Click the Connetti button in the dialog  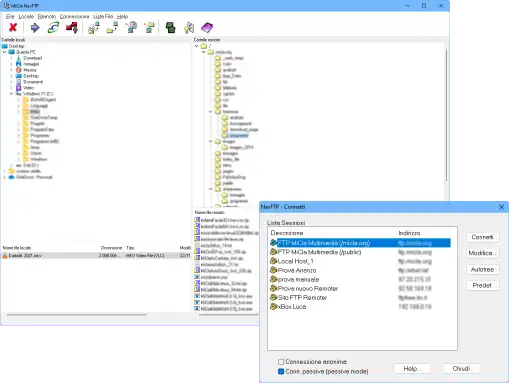pos(482,237)
